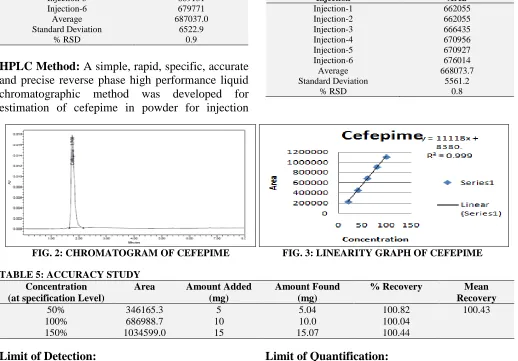This screenshot has height=361, width=518.
Task: Select the area cell 1034599.0
Action: click(x=144, y=333)
